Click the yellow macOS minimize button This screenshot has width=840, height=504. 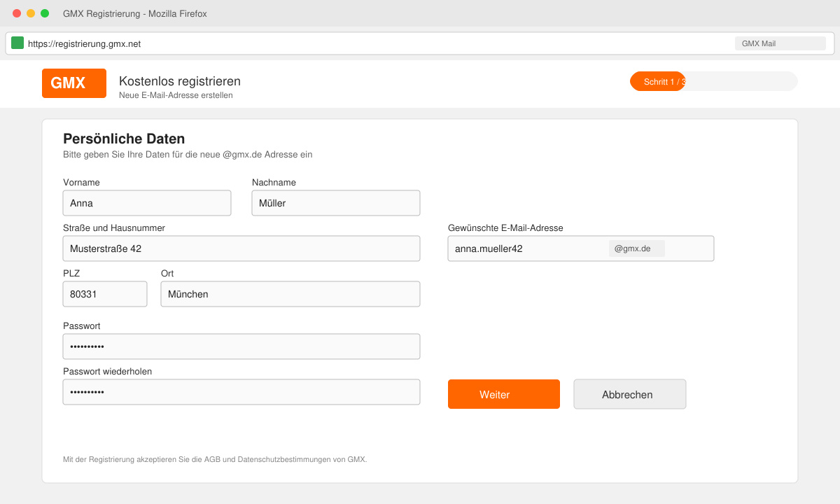tap(31, 13)
